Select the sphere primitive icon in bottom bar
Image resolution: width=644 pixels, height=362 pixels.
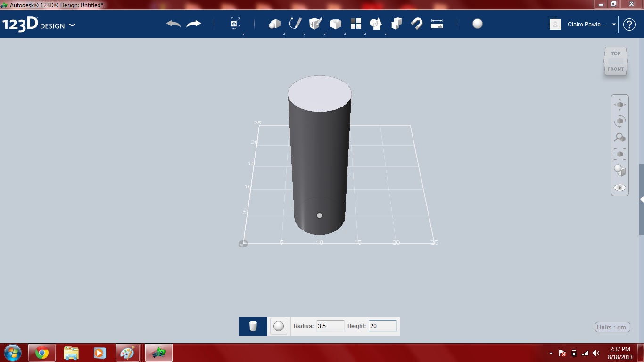coord(279,326)
